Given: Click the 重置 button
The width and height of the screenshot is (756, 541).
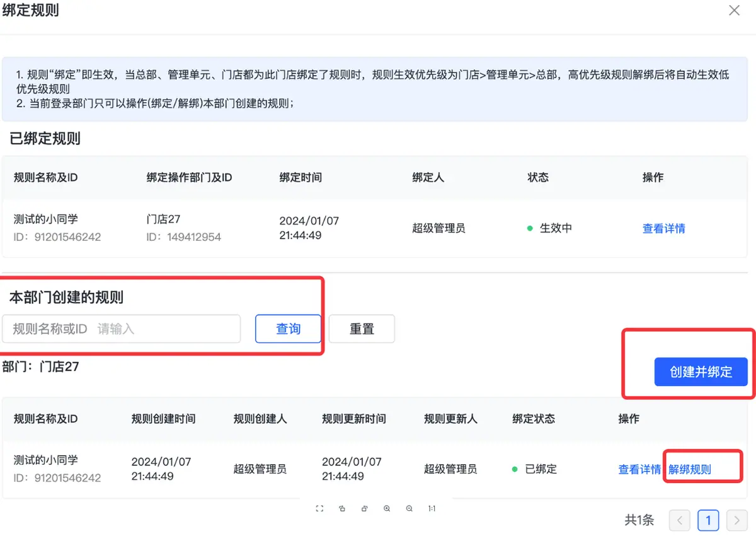Looking at the screenshot, I should [362, 329].
